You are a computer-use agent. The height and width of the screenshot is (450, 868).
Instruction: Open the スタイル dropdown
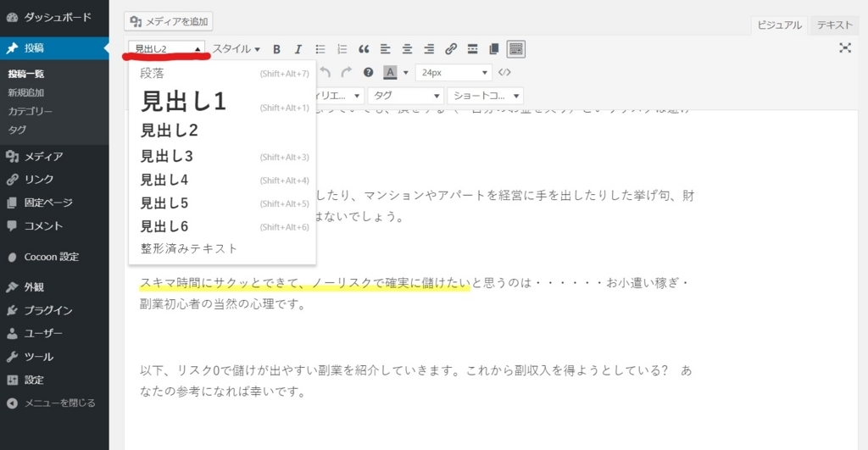236,49
